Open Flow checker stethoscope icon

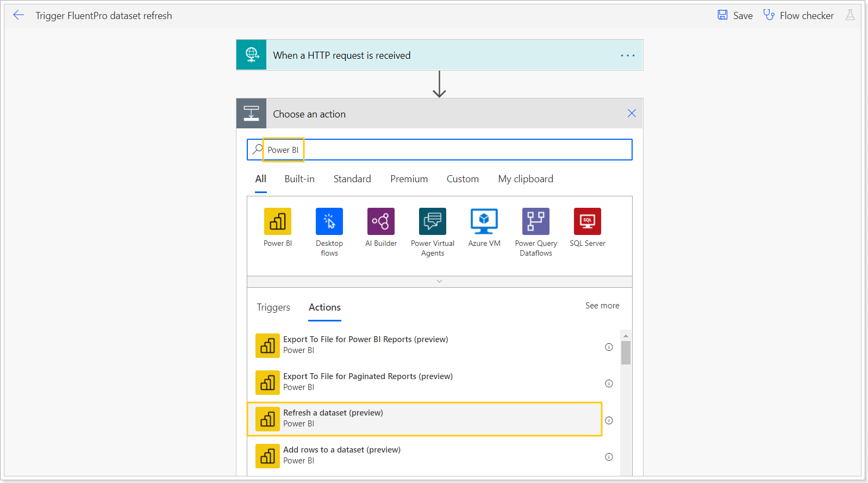coord(769,15)
